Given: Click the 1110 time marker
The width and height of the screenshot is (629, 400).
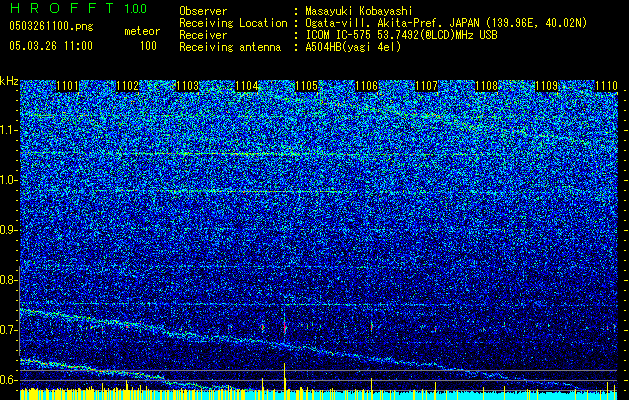Looking at the screenshot, I should pyautogui.click(x=606, y=86).
